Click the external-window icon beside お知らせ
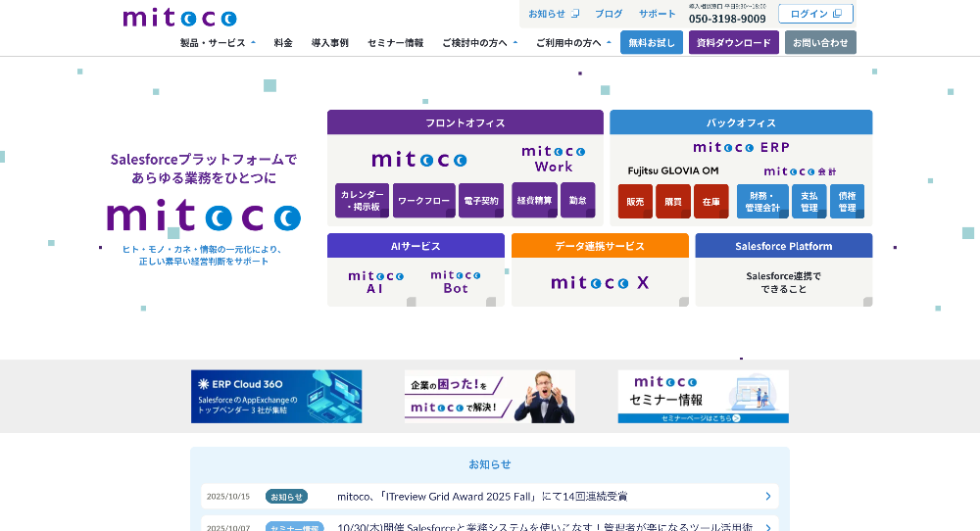 575,13
